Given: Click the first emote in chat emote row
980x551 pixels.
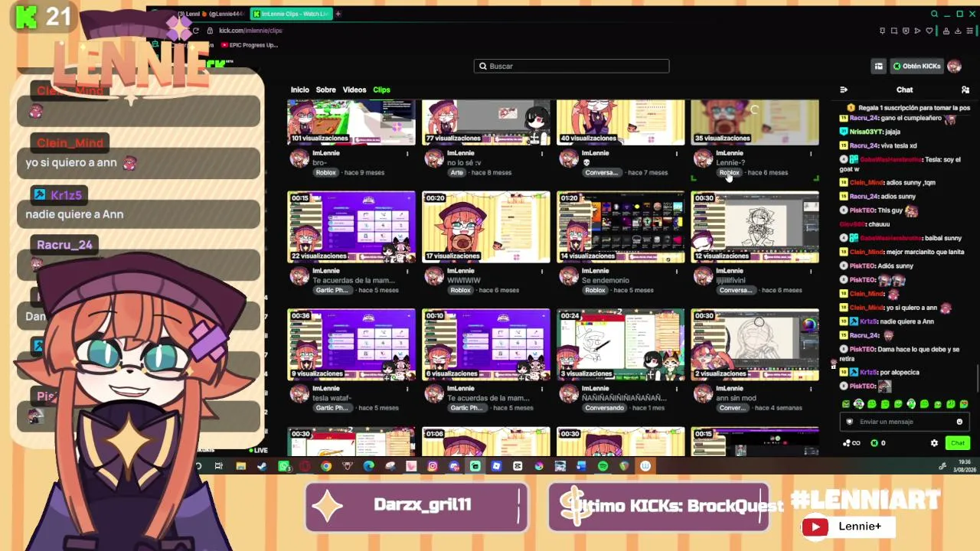Looking at the screenshot, I should tap(845, 404).
